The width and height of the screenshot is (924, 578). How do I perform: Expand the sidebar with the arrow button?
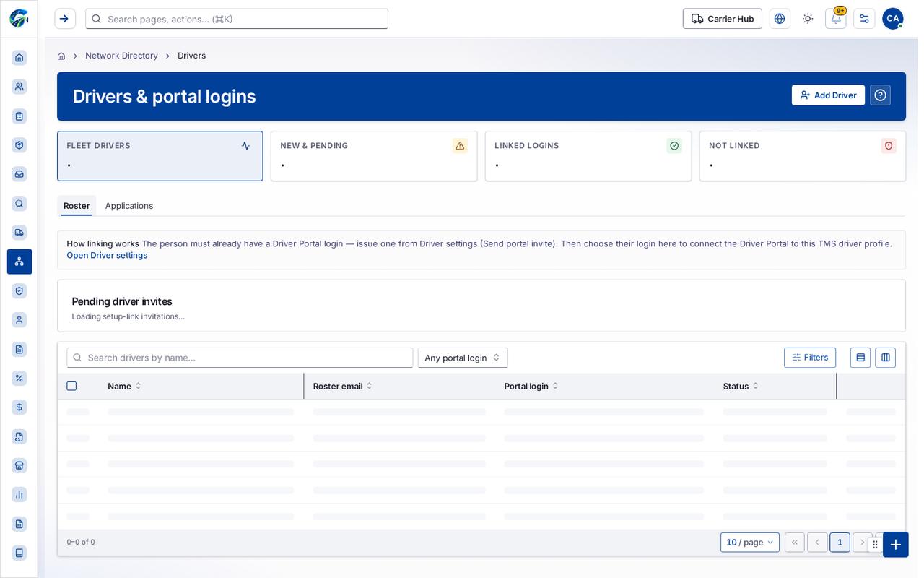coord(64,19)
